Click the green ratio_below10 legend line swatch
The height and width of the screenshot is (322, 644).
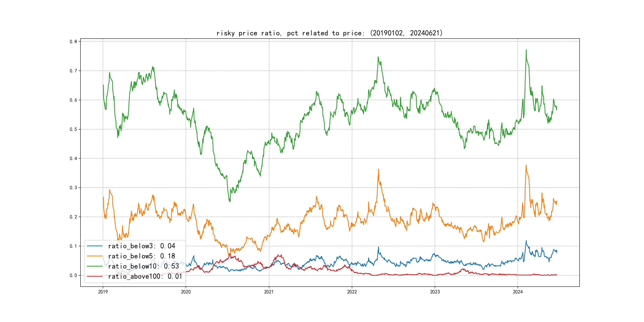pos(94,266)
